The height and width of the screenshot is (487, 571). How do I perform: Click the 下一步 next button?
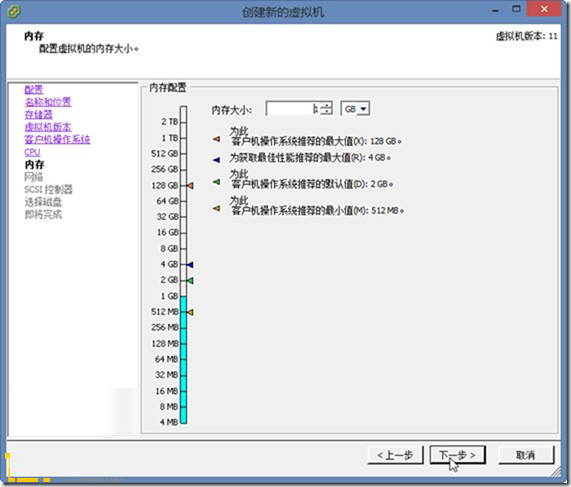click(x=457, y=455)
